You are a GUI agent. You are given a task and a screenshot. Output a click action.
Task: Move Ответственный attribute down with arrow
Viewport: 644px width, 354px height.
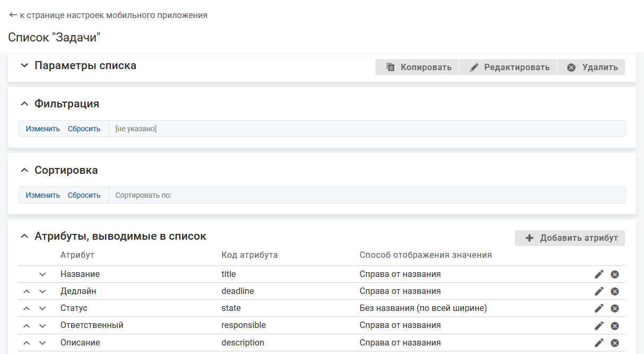tap(43, 326)
